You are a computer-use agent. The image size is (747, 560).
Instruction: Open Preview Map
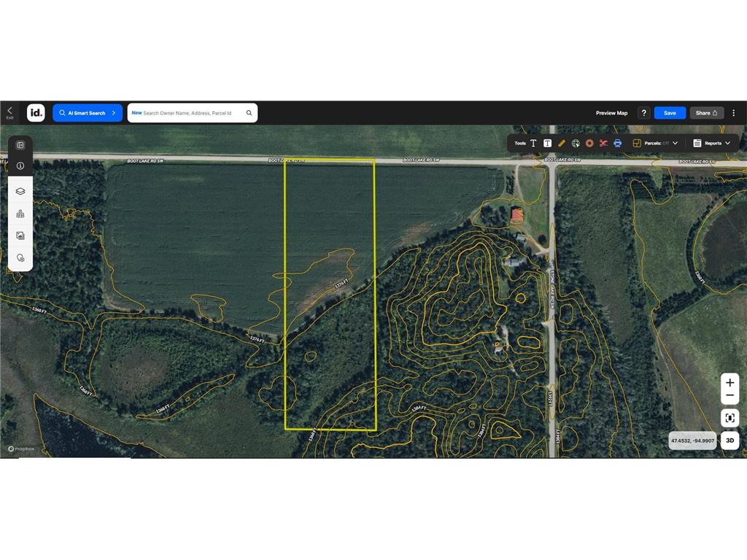[x=611, y=113]
